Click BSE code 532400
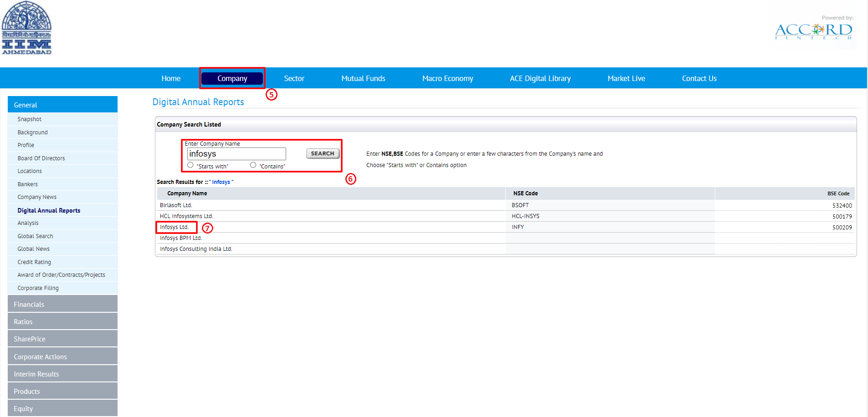 click(x=842, y=206)
